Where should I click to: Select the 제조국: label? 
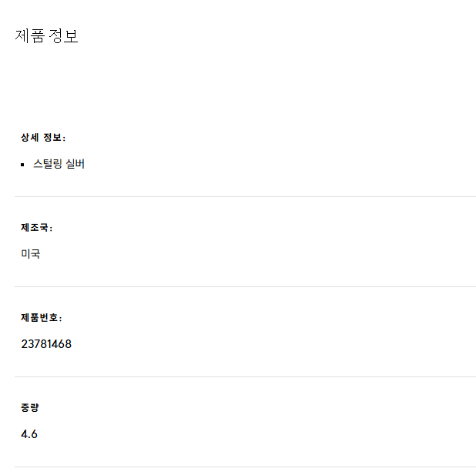coord(37,228)
